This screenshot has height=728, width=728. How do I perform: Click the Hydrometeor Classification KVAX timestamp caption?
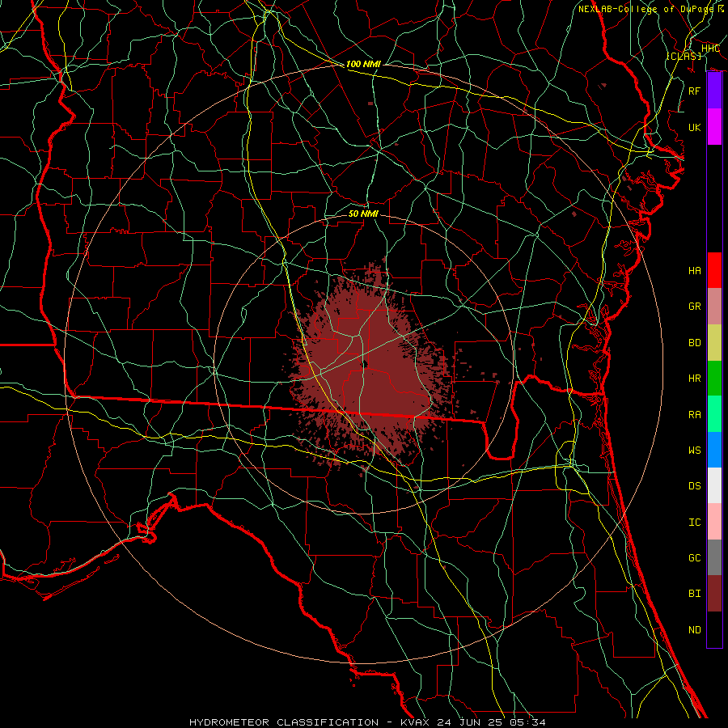(367, 722)
